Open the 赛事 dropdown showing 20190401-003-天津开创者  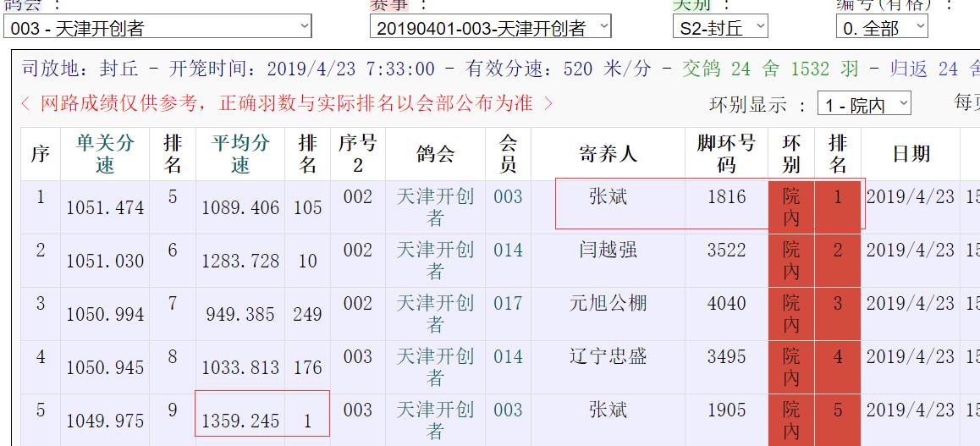point(491,26)
